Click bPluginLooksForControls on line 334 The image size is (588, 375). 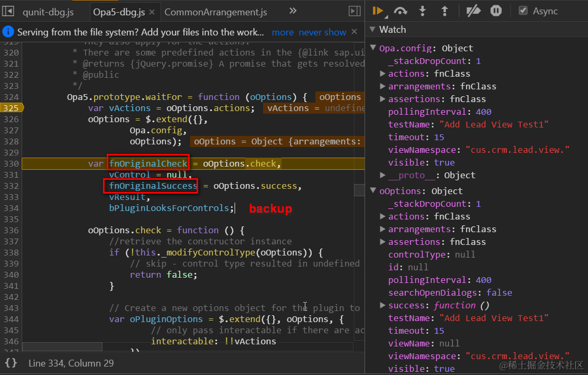[x=169, y=208]
